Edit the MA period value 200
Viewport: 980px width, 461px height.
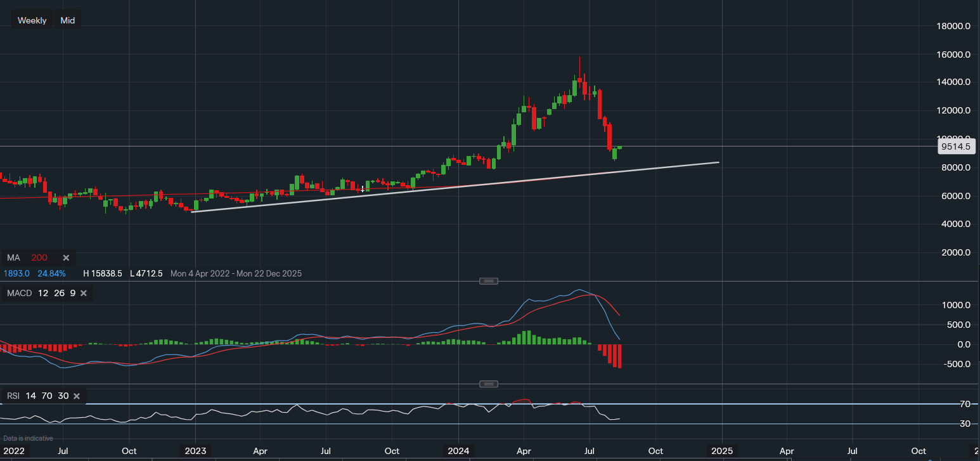coord(38,257)
